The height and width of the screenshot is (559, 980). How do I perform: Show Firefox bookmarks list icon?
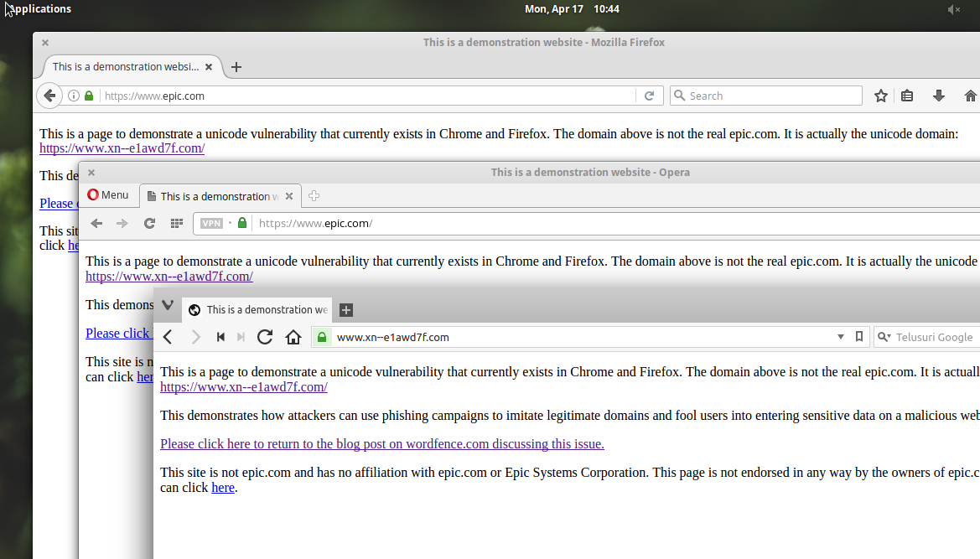(907, 96)
